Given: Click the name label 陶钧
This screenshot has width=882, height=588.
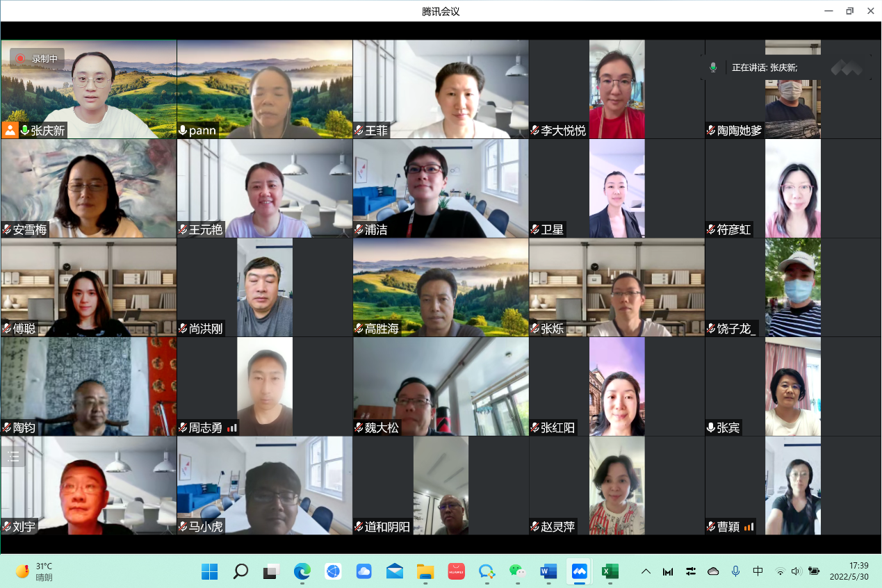Looking at the screenshot, I should click(x=24, y=428).
